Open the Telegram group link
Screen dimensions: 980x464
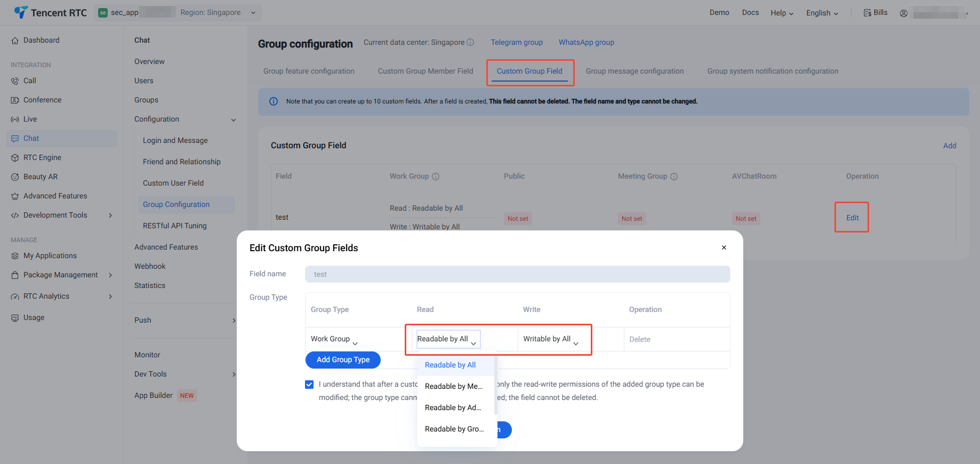click(517, 42)
